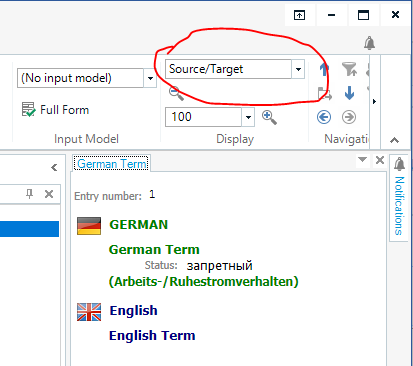The height and width of the screenshot is (366, 413).
Task: Click the grey forward navigation arrow
Action: point(349,117)
